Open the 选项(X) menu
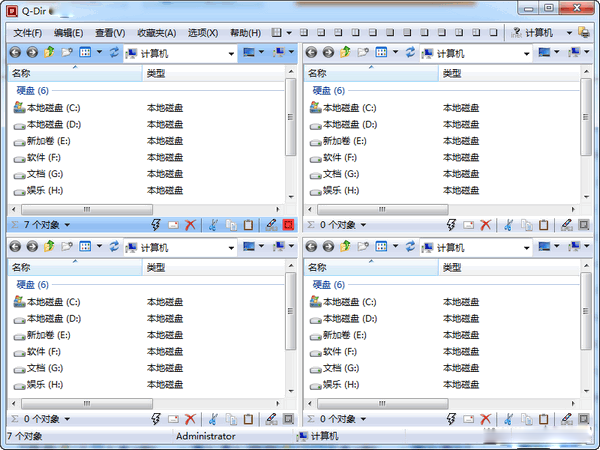600x450 pixels. click(203, 33)
